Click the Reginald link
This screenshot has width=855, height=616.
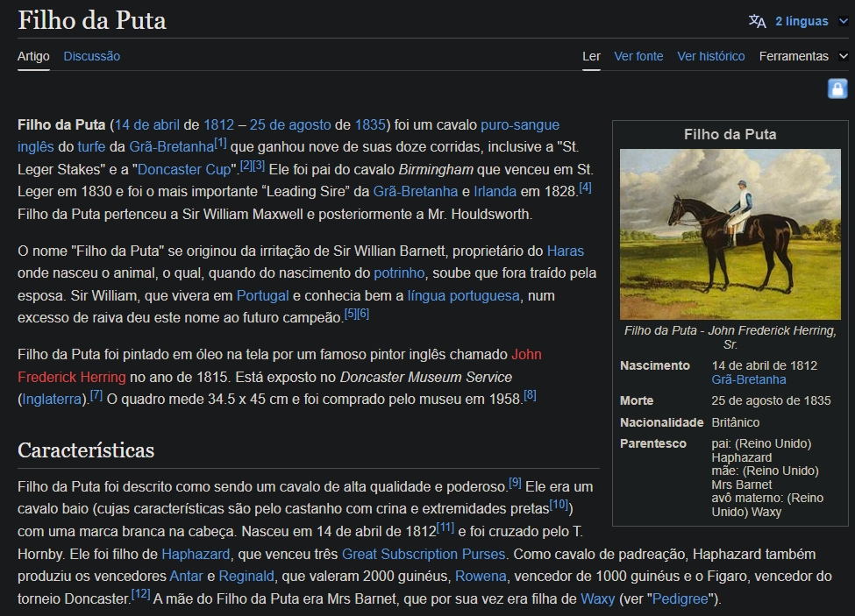pyautogui.click(x=246, y=577)
